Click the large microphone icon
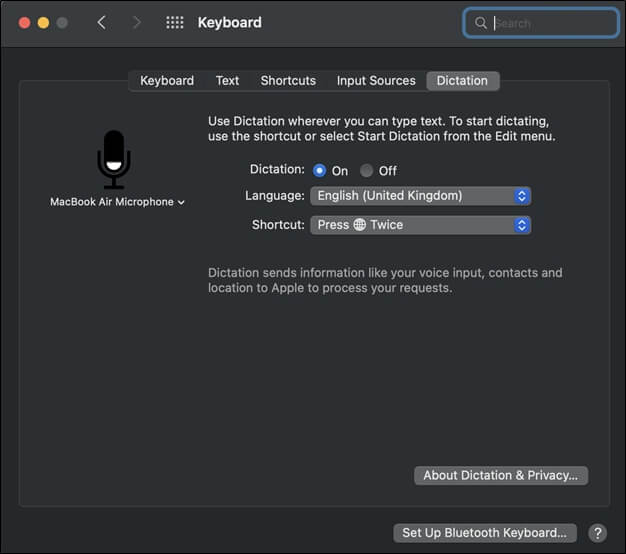 coord(114,159)
